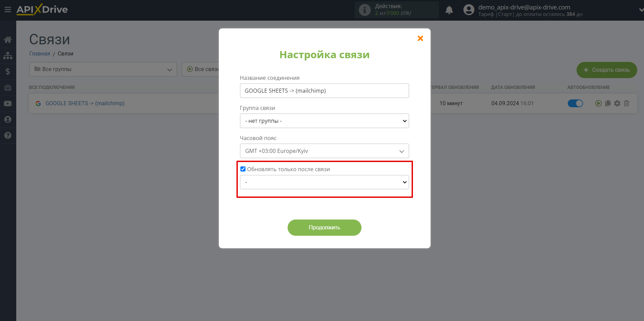Open the help question-mark sidebar icon
The width and height of the screenshot is (644, 321).
8,135
